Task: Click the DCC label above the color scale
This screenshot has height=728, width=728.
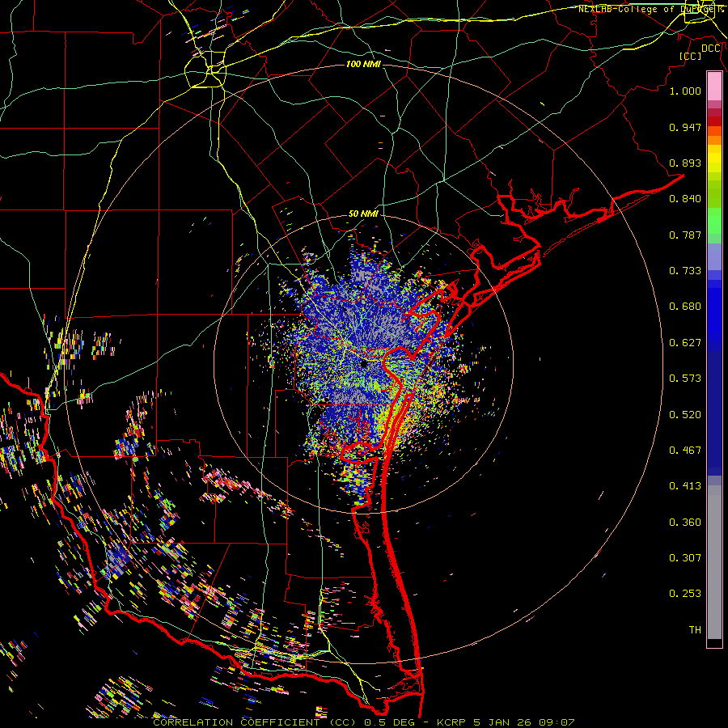Action: pyautogui.click(x=711, y=49)
